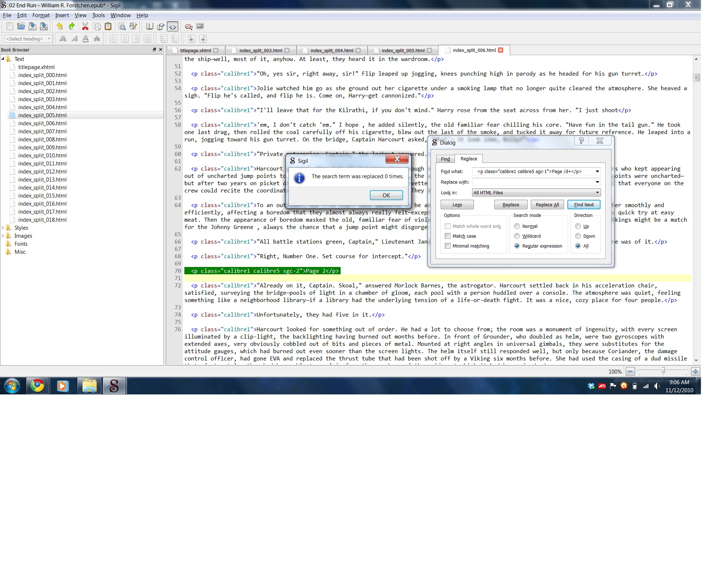Open the Tools menu
This screenshot has width=728, height=573.
click(x=98, y=15)
